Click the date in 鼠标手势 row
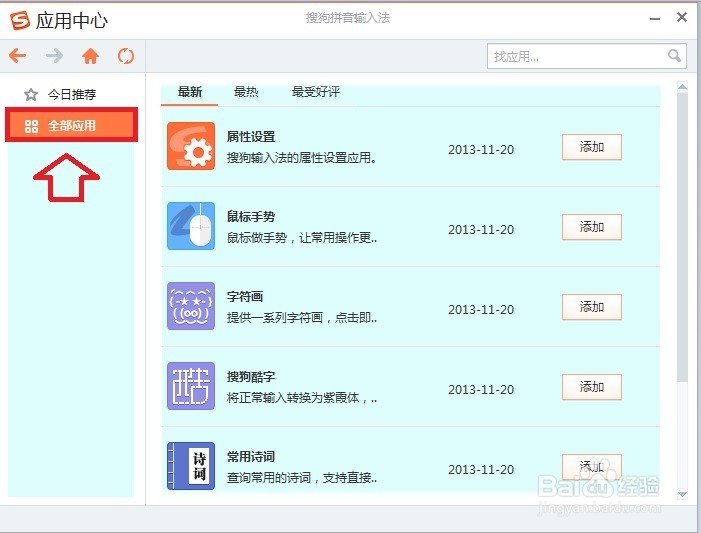Viewport: 701px width, 533px height. [x=481, y=229]
